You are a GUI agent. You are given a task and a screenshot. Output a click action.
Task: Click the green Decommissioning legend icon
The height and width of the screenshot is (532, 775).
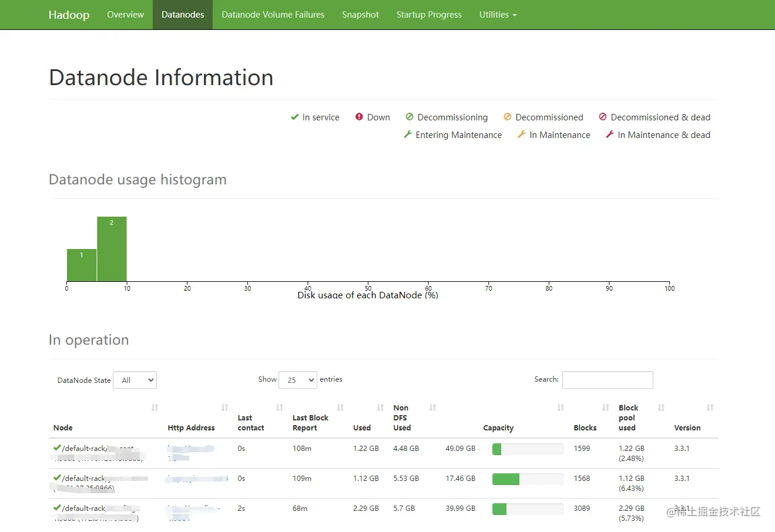pyautogui.click(x=410, y=117)
